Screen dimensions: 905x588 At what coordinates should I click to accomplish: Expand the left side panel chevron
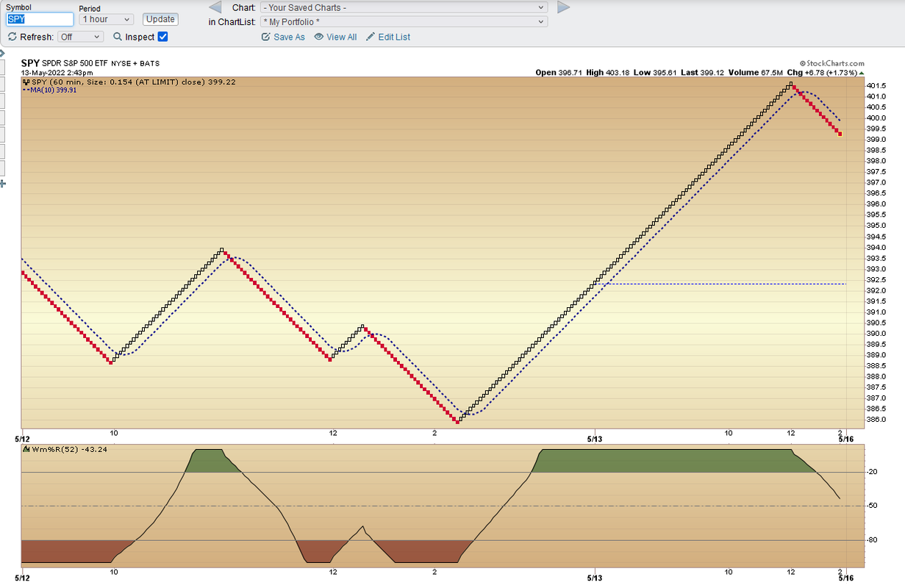[2, 53]
